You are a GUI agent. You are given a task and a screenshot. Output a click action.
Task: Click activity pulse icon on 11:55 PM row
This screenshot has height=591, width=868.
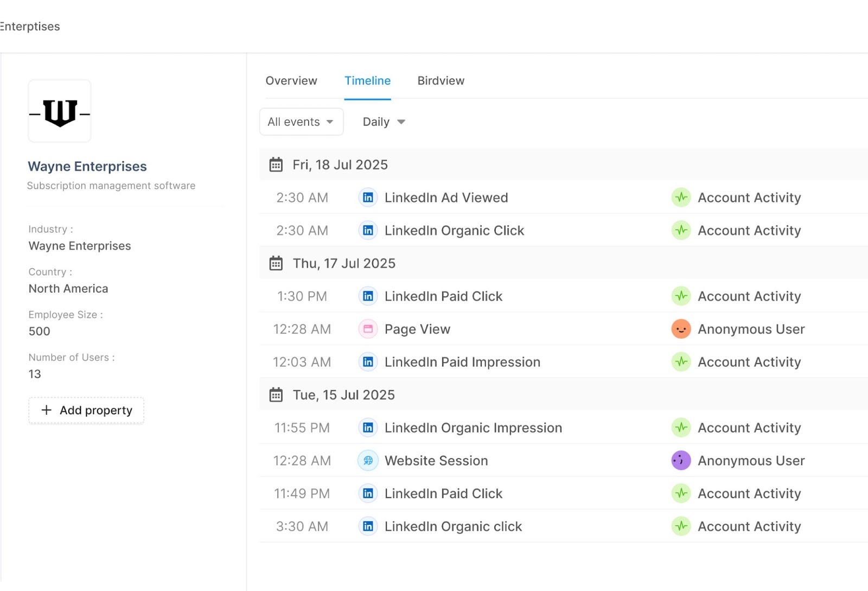[681, 428]
